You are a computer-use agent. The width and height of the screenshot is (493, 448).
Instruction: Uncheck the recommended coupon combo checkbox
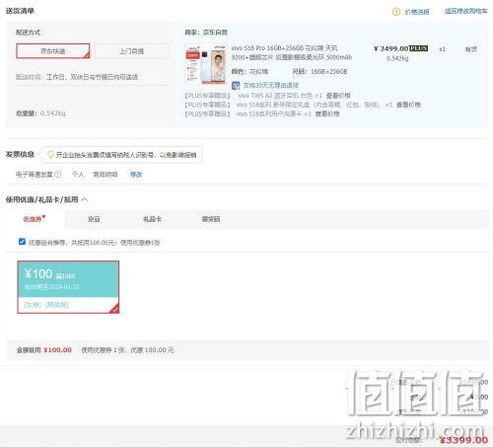pyautogui.click(x=22, y=242)
